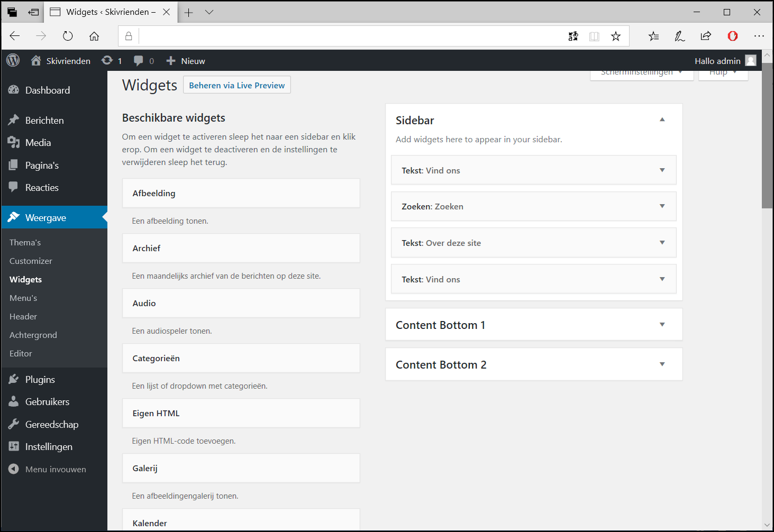Image resolution: width=774 pixels, height=532 pixels.
Task: Click the Gereedschap wrench icon
Action: [x=14, y=424]
